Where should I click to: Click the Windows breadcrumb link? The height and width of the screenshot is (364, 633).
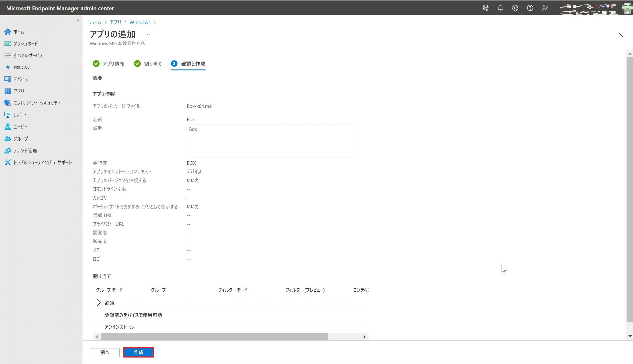[x=140, y=22]
